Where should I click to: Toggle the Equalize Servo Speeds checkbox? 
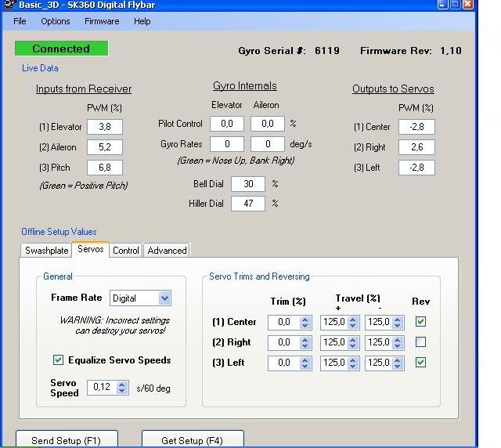(x=58, y=360)
